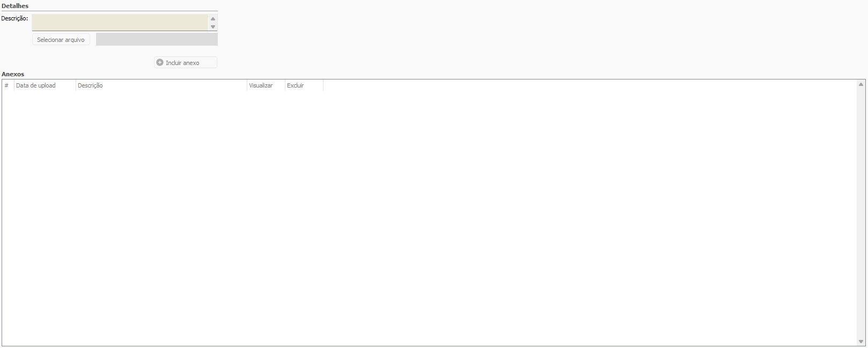Viewport: 868px width, 348px height.
Task: Sort by Data de upload column header
Action: (36, 85)
